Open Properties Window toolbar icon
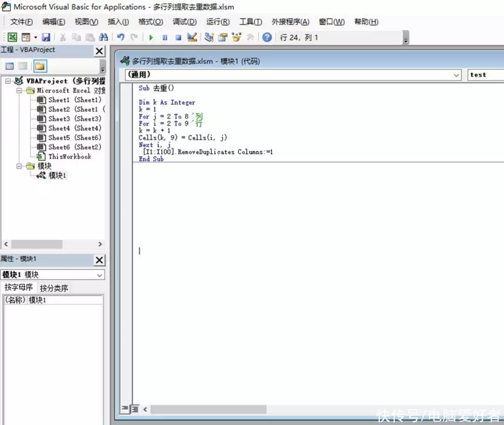This screenshot has width=504, height=425. click(223, 37)
